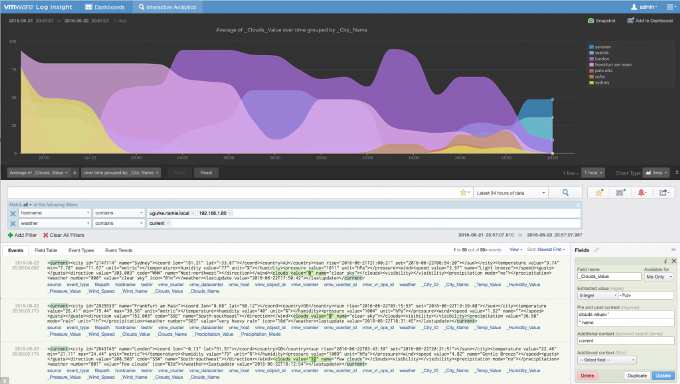Open the View dropdown above events
The width and height of the screenshot is (680, 384).
515,249
